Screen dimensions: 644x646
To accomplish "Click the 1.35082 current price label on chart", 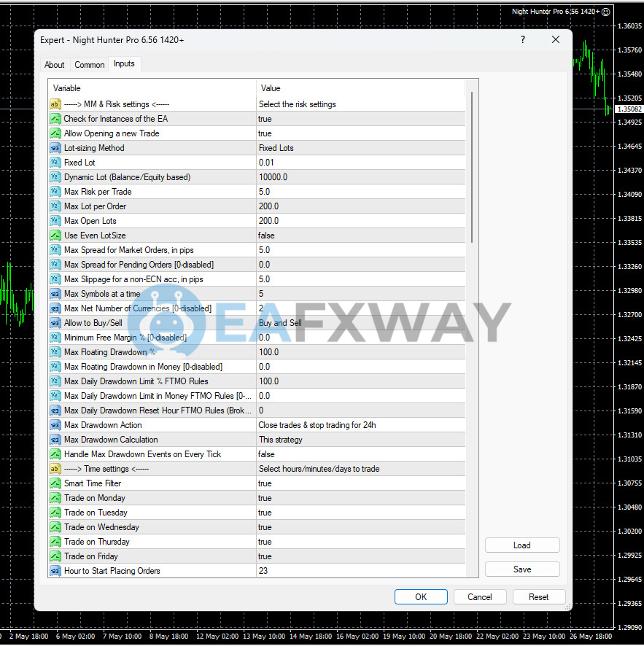I will coord(629,109).
